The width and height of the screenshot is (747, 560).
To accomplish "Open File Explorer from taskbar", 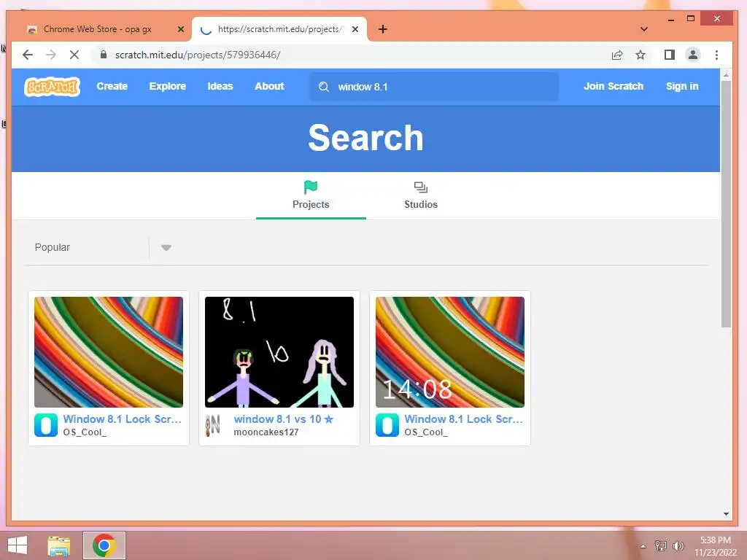I will 59,545.
